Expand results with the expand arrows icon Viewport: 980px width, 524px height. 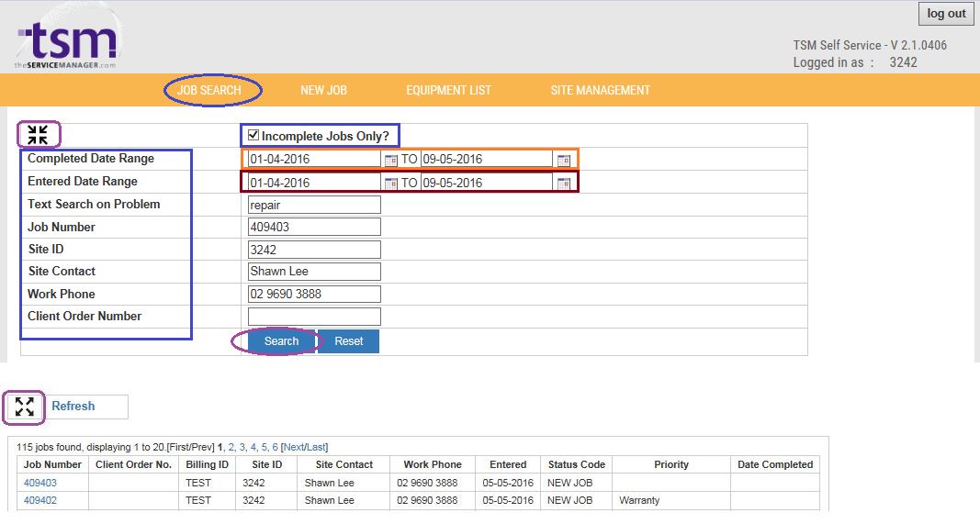[25, 407]
